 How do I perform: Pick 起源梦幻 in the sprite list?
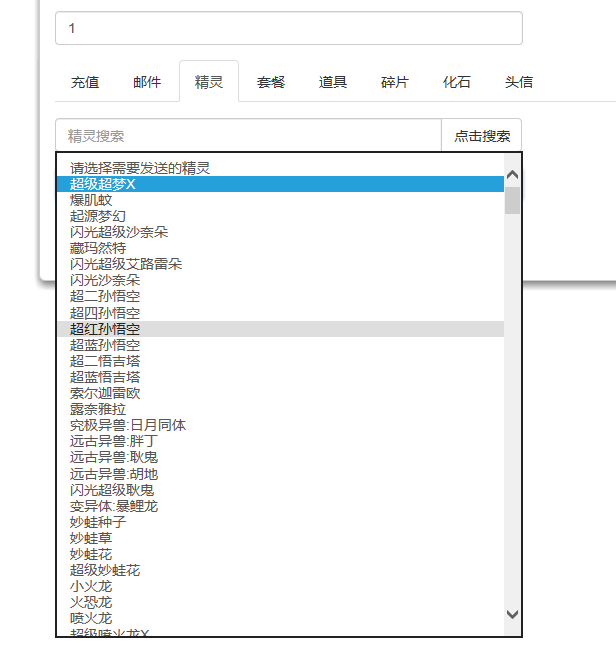pyautogui.click(x=98, y=216)
